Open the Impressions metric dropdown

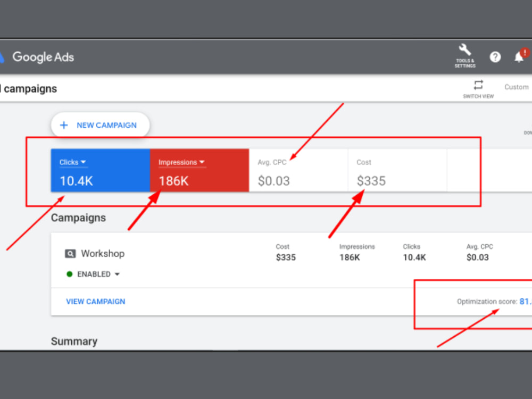coord(181,162)
